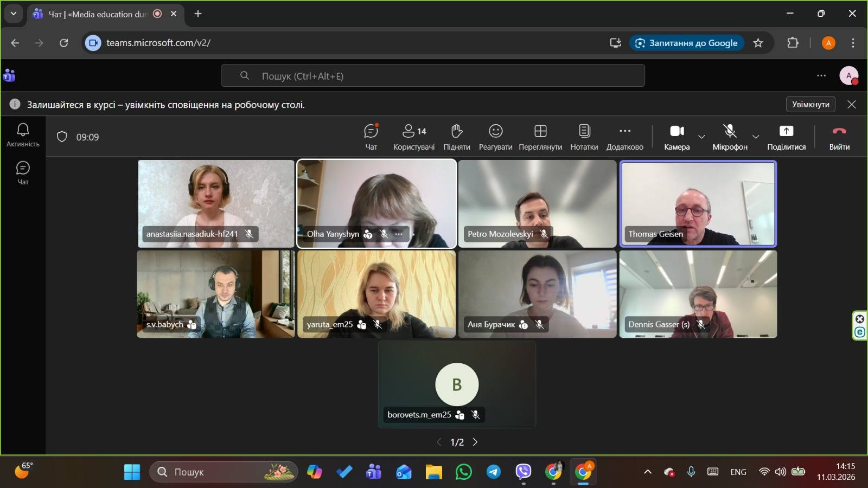Open the meeting Чат panel in toolbar
The height and width of the screenshot is (488, 868).
[371, 137]
